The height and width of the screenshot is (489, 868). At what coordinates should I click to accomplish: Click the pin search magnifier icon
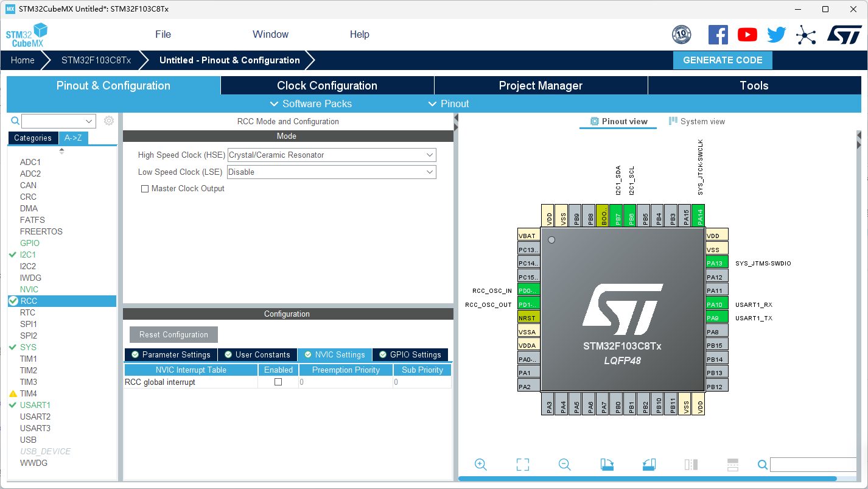pyautogui.click(x=763, y=465)
